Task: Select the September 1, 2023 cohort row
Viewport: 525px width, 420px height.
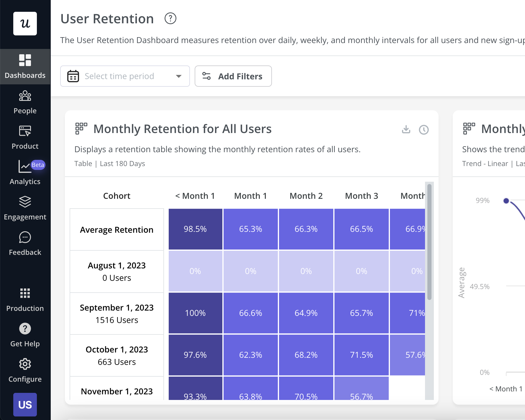Action: click(117, 314)
